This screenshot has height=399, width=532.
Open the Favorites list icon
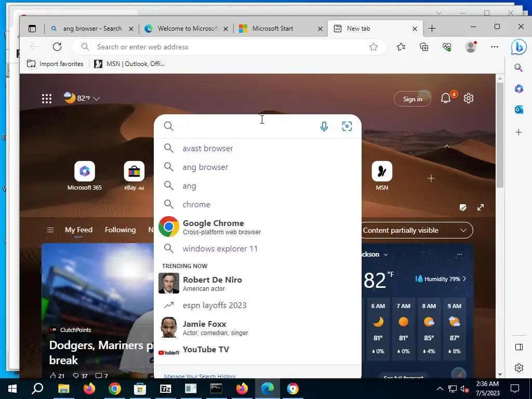point(401,47)
